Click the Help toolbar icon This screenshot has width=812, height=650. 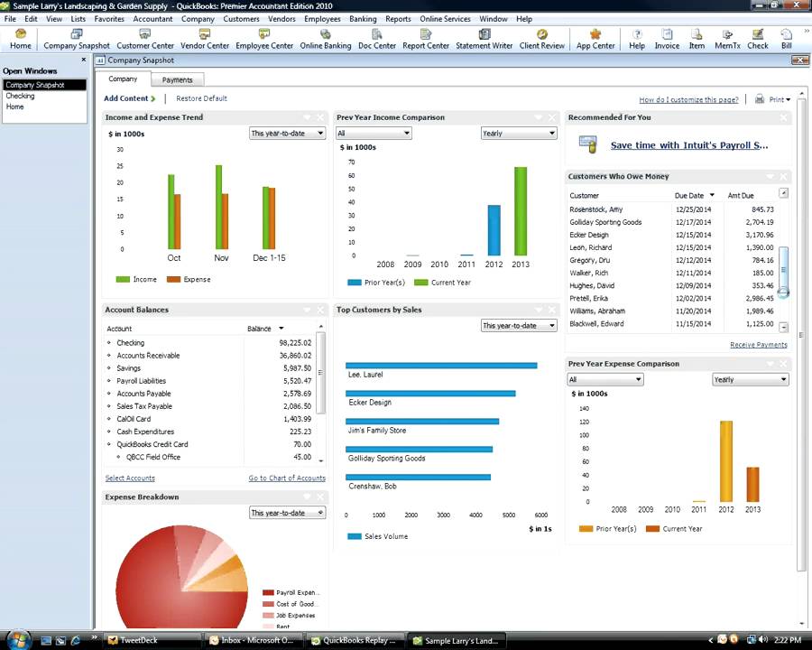pyautogui.click(x=637, y=40)
